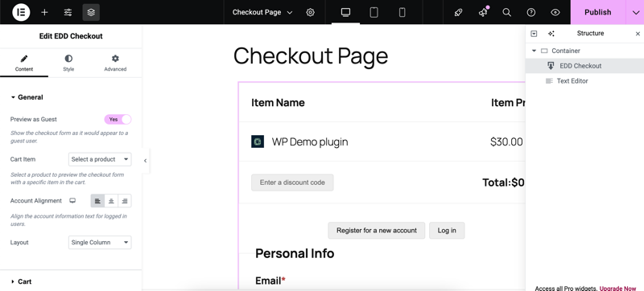Click the WP Demo plugin thumbnail
The image size is (644, 291).
(258, 141)
